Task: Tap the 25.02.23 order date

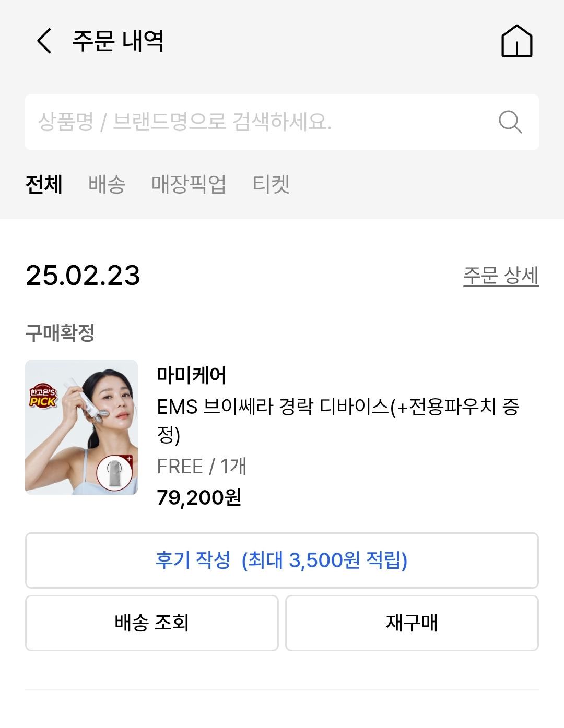Action: pos(83,276)
